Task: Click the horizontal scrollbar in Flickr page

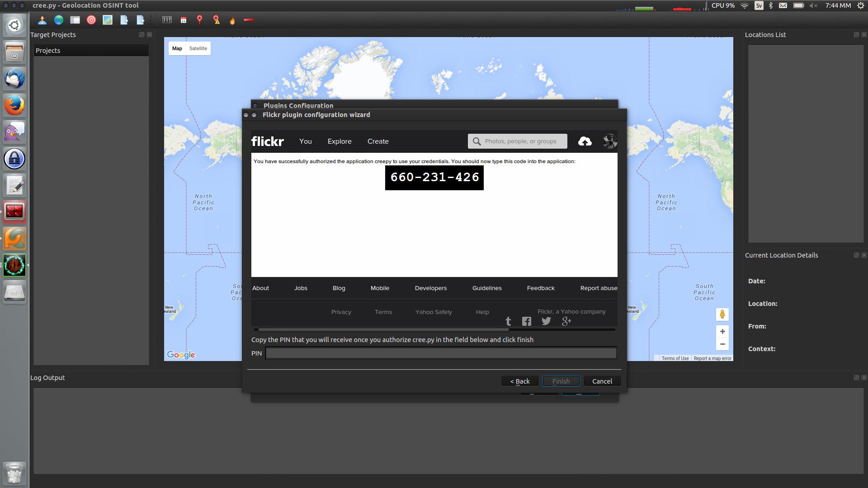Action: (383, 330)
